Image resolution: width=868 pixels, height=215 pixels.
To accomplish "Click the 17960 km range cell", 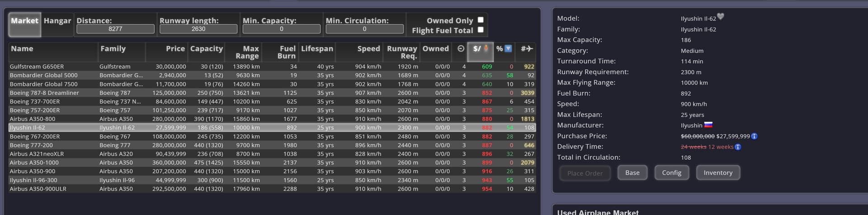I will (246, 189).
